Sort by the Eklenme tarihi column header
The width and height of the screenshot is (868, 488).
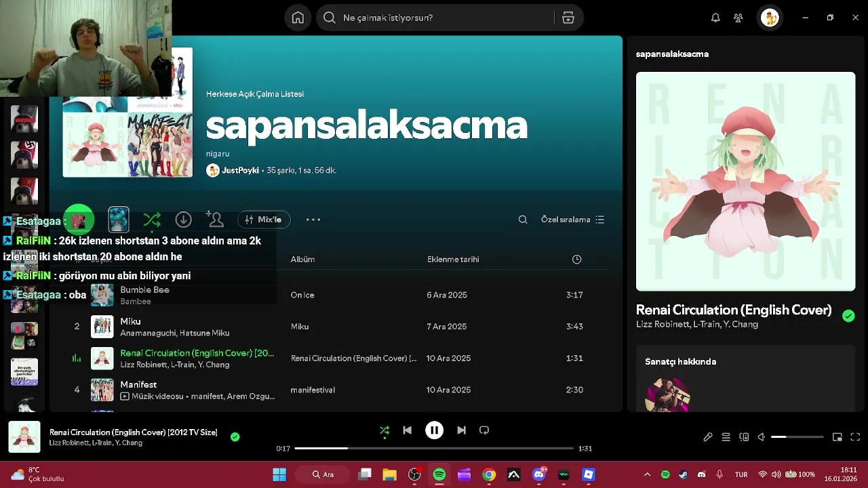click(453, 259)
